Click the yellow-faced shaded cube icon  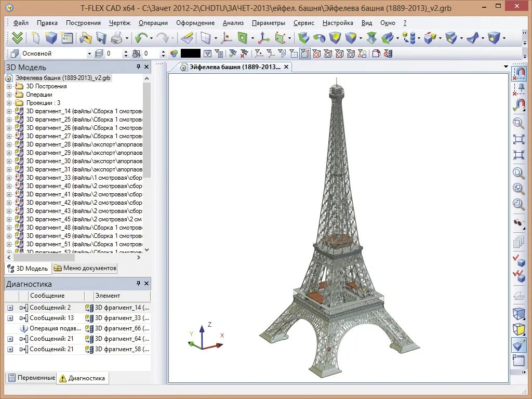tap(518, 329)
